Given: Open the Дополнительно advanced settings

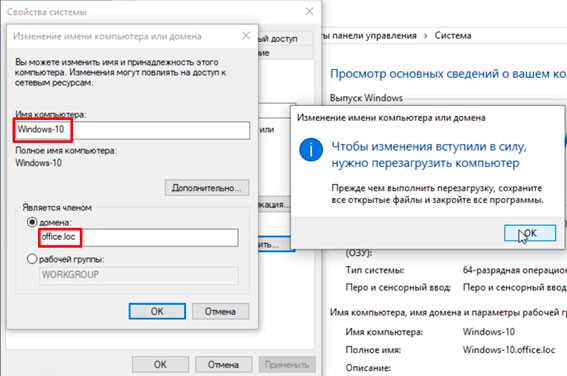Looking at the screenshot, I should [x=207, y=188].
